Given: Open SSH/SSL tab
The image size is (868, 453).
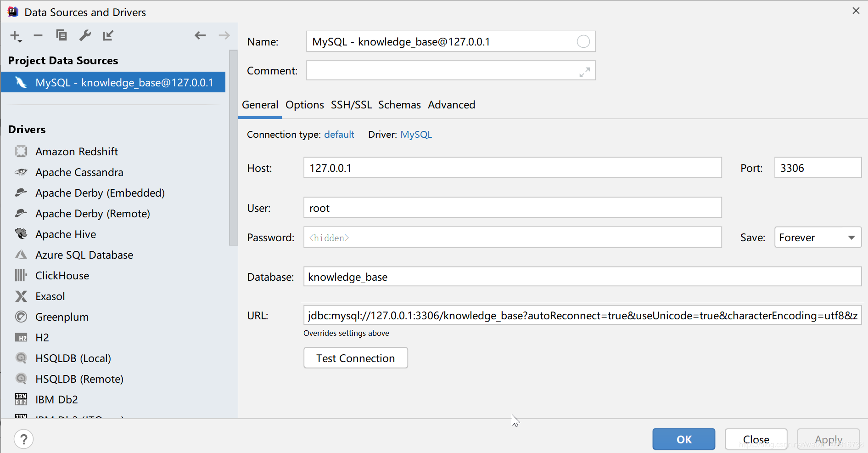Looking at the screenshot, I should coord(351,105).
